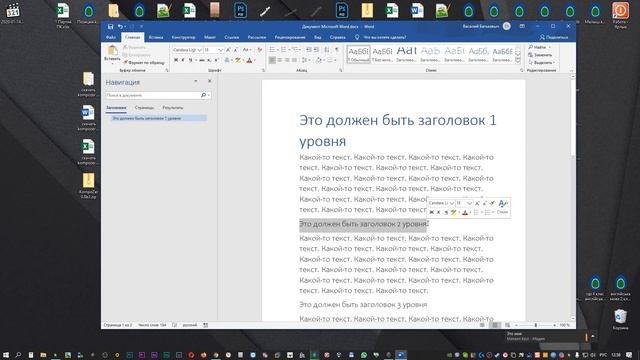640x360 pixels.
Task: Click the magnifier in Navigation search box
Action: [x=203, y=95]
